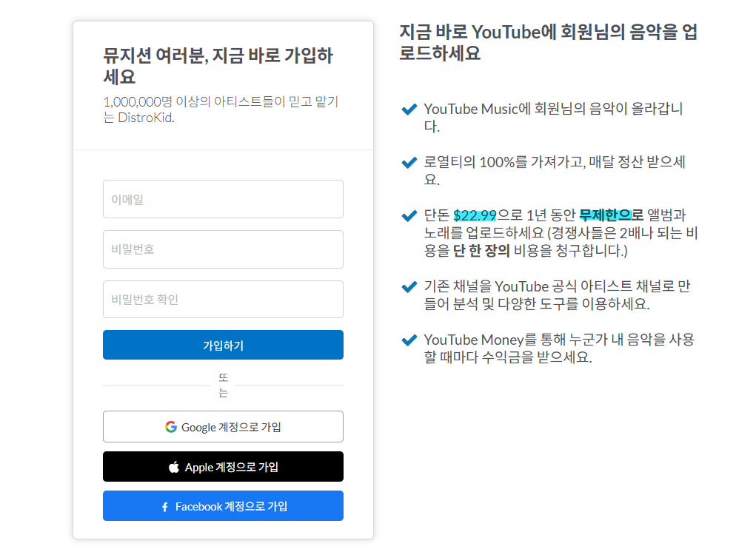Choose Apple 계정으로 가입 button
756x549 pixels.
[x=223, y=467]
